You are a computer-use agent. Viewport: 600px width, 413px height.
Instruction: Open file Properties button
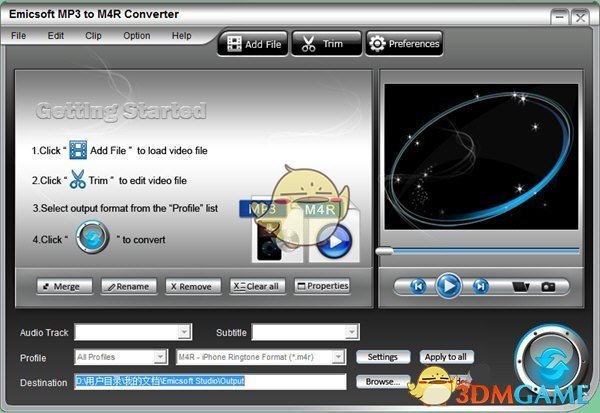coord(322,286)
